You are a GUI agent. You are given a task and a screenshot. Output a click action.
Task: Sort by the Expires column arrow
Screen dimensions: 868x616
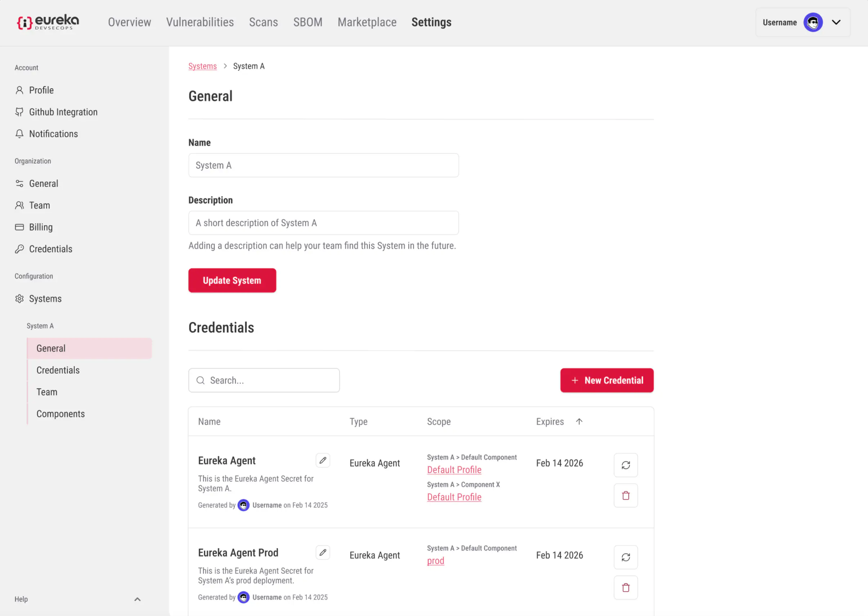click(579, 421)
